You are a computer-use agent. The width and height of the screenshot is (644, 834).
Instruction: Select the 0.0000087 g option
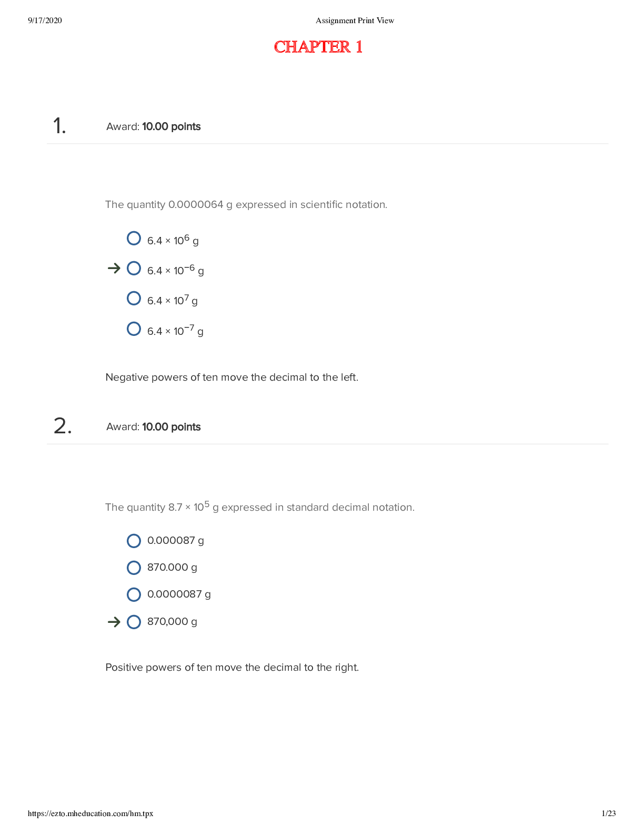[x=134, y=594]
